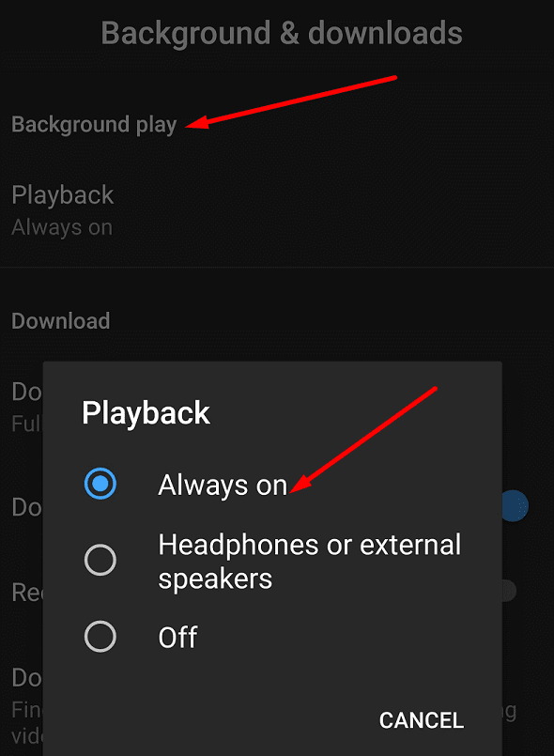Toggle the blue switch partly hidden behind dialog
The width and height of the screenshot is (554, 756).
(x=515, y=506)
